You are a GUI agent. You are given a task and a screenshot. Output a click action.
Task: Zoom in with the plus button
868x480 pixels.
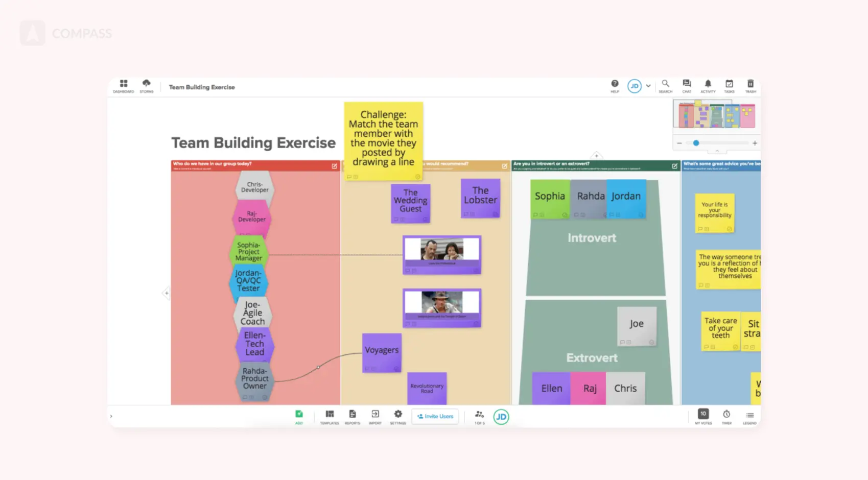pos(755,143)
